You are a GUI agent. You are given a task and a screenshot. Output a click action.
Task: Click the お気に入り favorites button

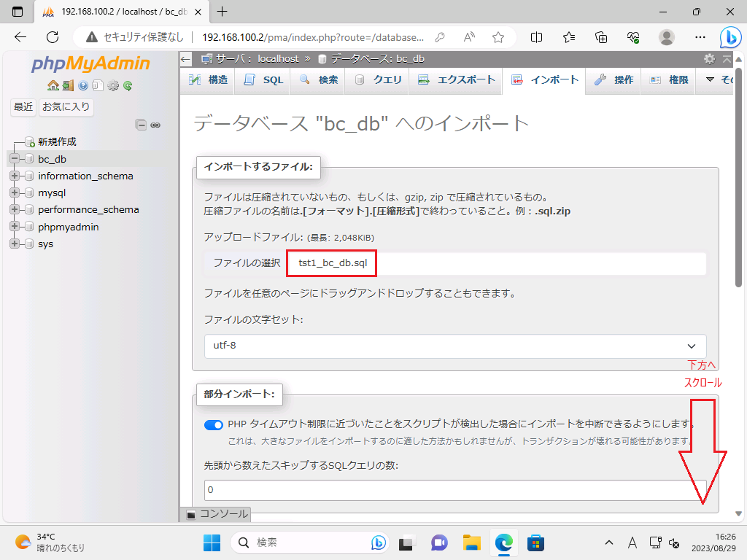click(x=66, y=107)
